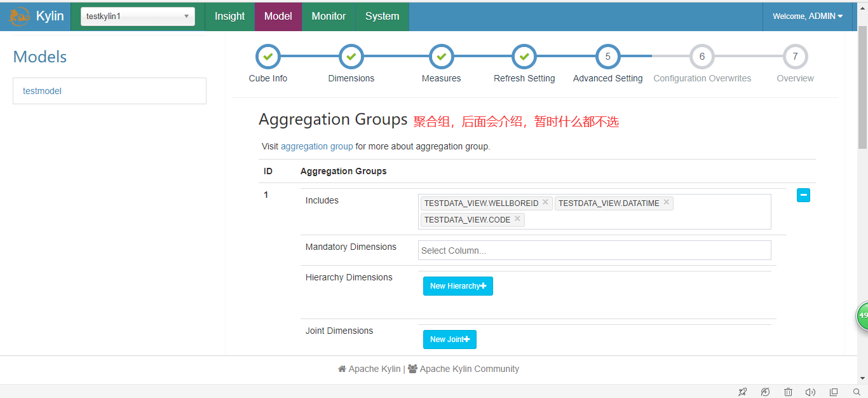Add a New Hierarchy
Screen dimensions: 868x398
[458, 286]
